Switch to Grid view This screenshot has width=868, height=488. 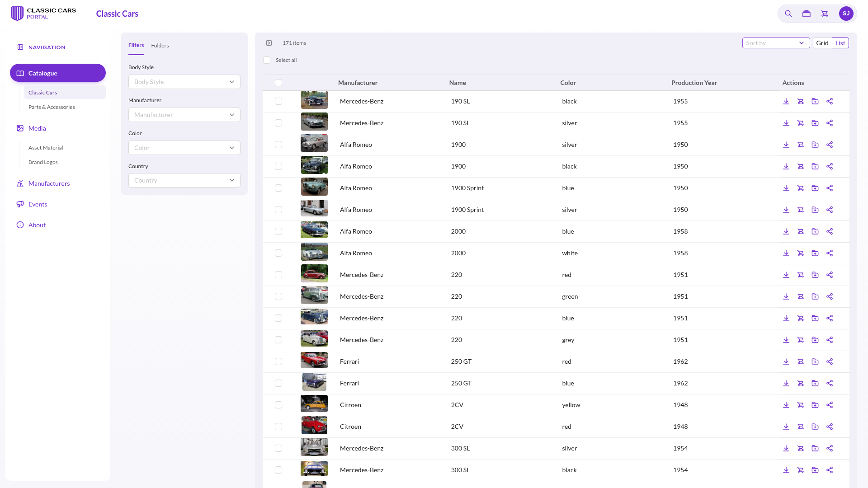point(822,43)
